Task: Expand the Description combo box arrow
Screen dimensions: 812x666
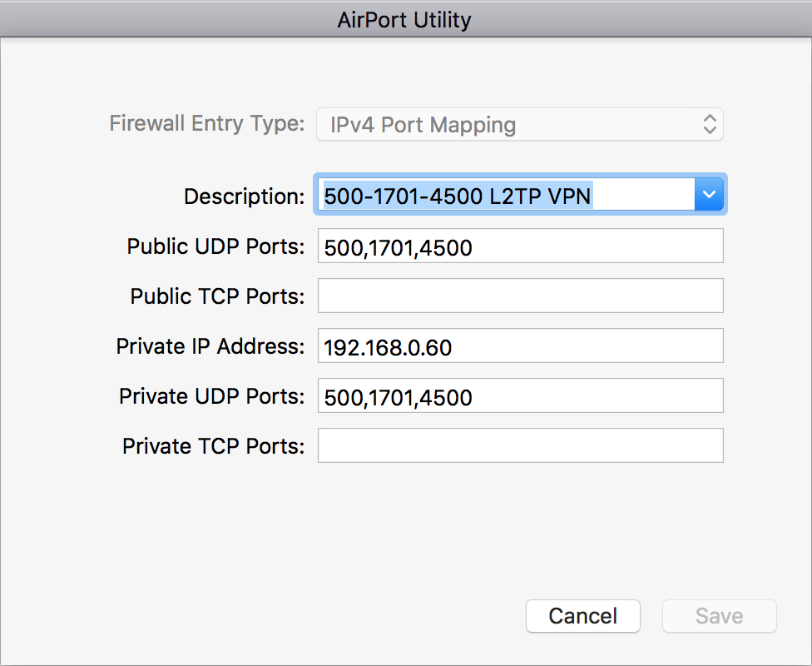Action: (x=709, y=194)
